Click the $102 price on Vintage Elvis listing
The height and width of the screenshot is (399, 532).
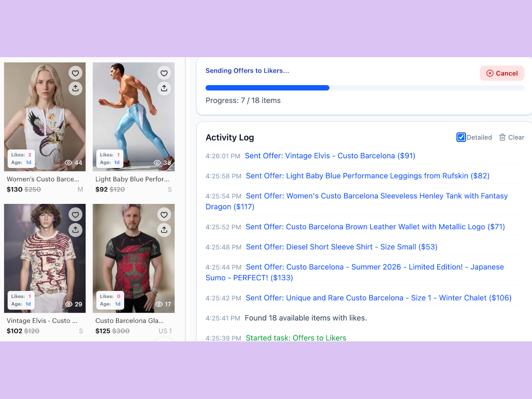(x=14, y=331)
